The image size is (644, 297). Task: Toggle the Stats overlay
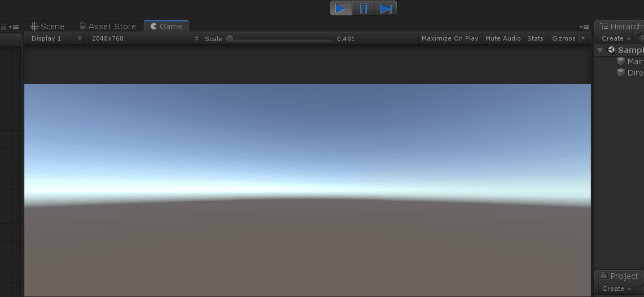(x=536, y=38)
